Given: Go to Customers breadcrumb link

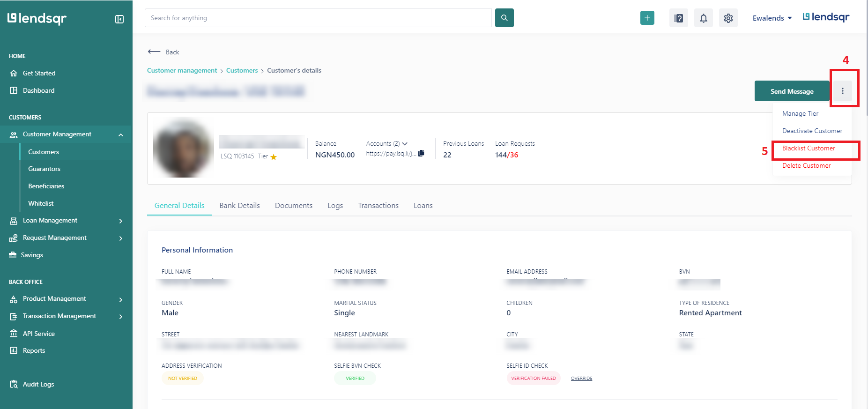Looking at the screenshot, I should click(x=242, y=70).
